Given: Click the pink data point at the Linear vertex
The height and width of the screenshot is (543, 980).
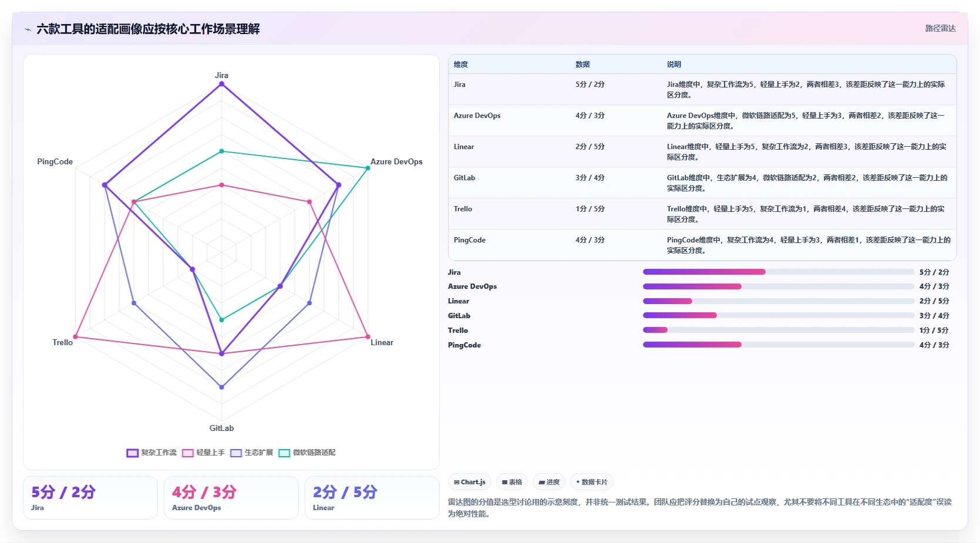Looking at the screenshot, I should click(x=368, y=337).
